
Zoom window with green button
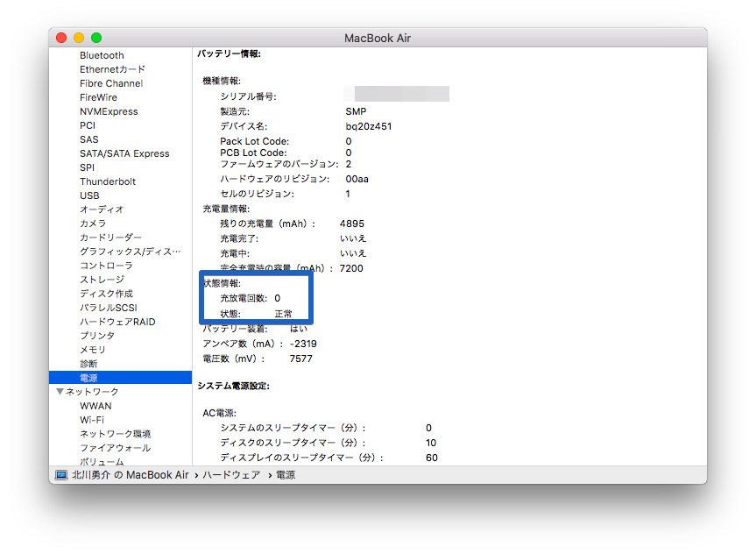[96, 38]
